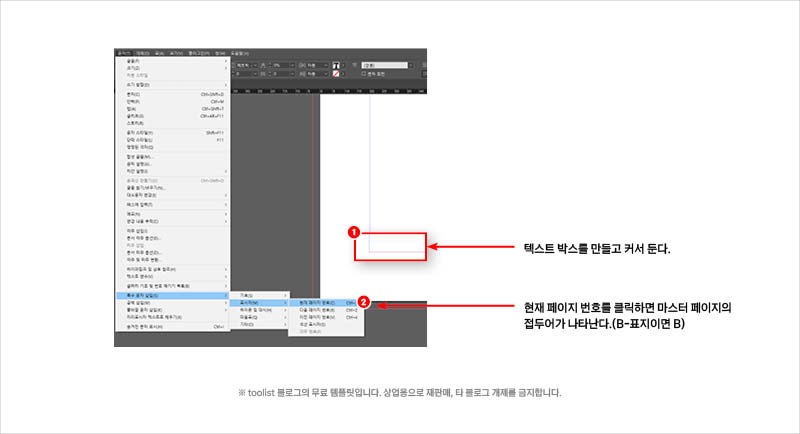800x434 pixels.
Task: Open the 보기(V) menu in menu bar
Action: pyautogui.click(x=176, y=53)
